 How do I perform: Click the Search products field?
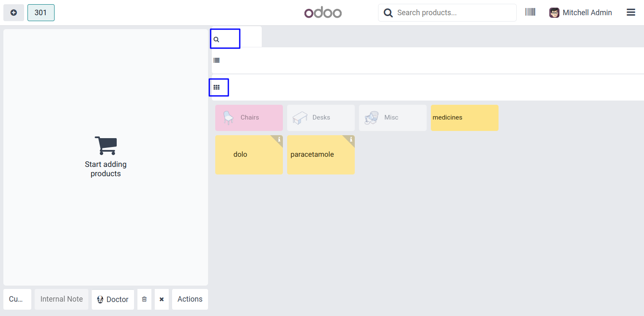(452, 13)
